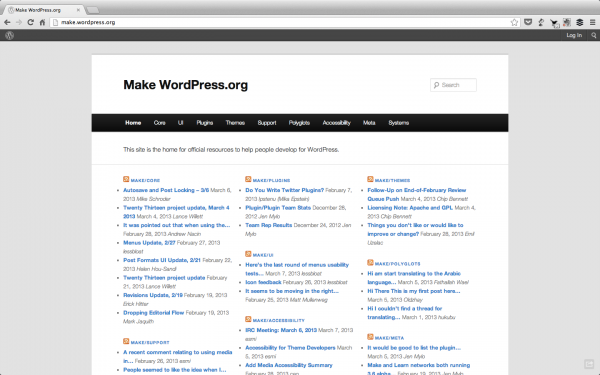Screen dimensions: 600x375
Task: Open 'Do You Write Twitter Plugins?' post
Action: (285, 190)
